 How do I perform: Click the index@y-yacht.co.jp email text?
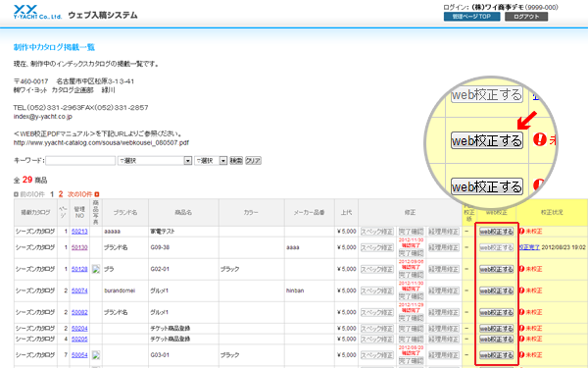pos(43,117)
